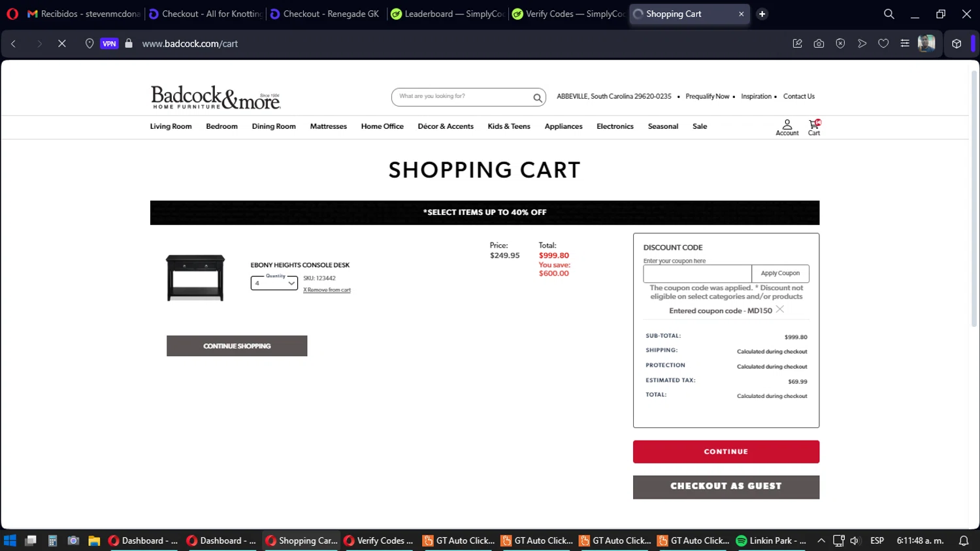Screen dimensions: 980x551
Task: Click the Continue Shopping button
Action: coord(237,346)
